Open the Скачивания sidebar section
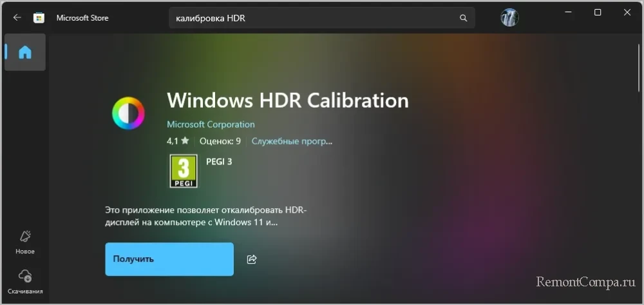644x305 pixels. (x=25, y=282)
